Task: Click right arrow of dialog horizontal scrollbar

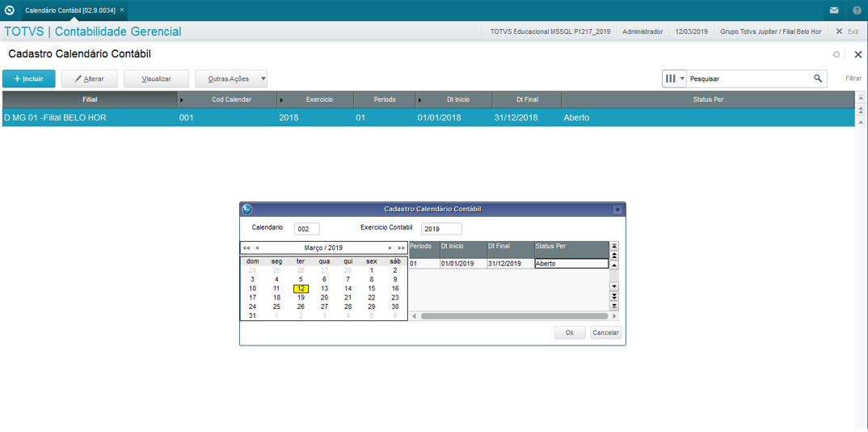Action: pyautogui.click(x=614, y=316)
